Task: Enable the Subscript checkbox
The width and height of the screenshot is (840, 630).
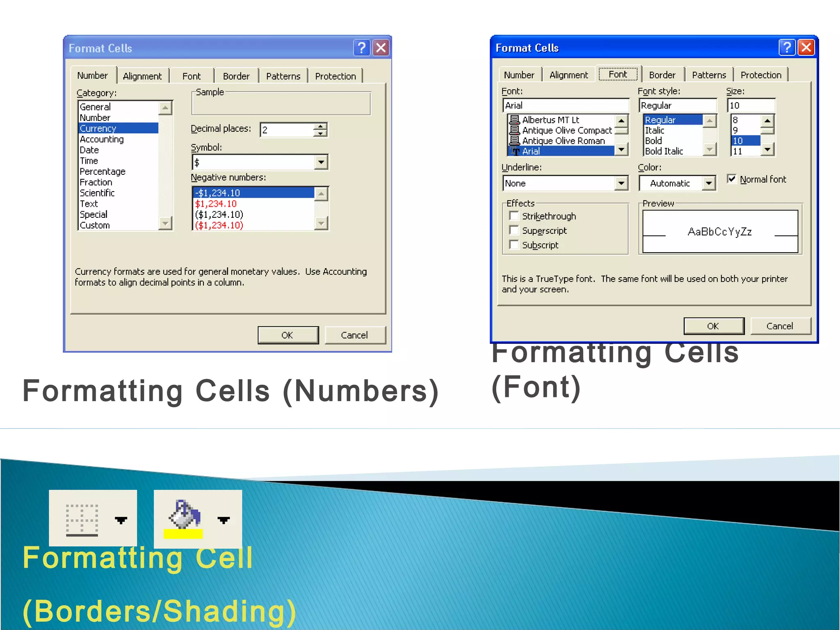Action: (x=514, y=244)
